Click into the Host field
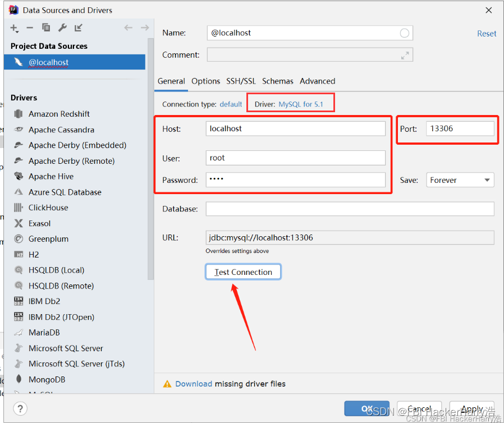Image resolution: width=504 pixels, height=423 pixels. pos(295,129)
